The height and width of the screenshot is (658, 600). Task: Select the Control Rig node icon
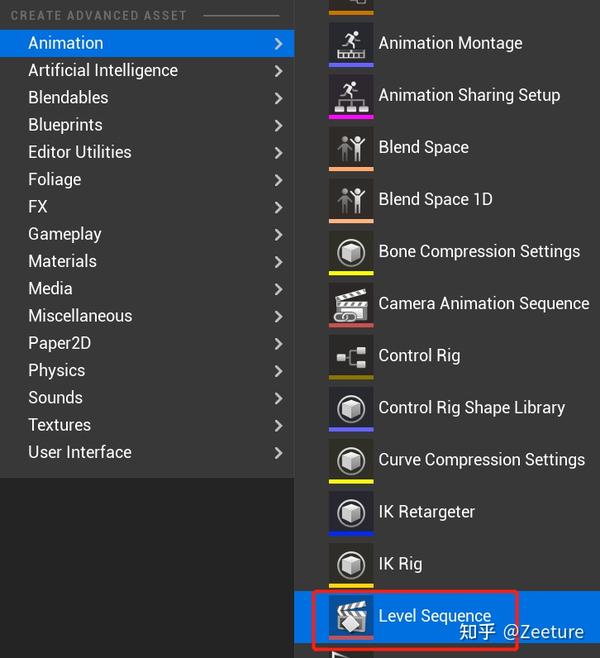351,355
